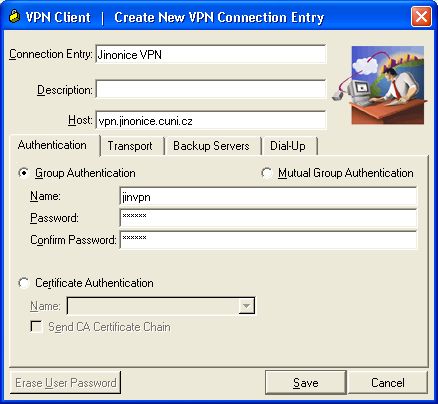Click the group Name field containing jinvpn
This screenshot has width=438, height=404.
tap(268, 196)
